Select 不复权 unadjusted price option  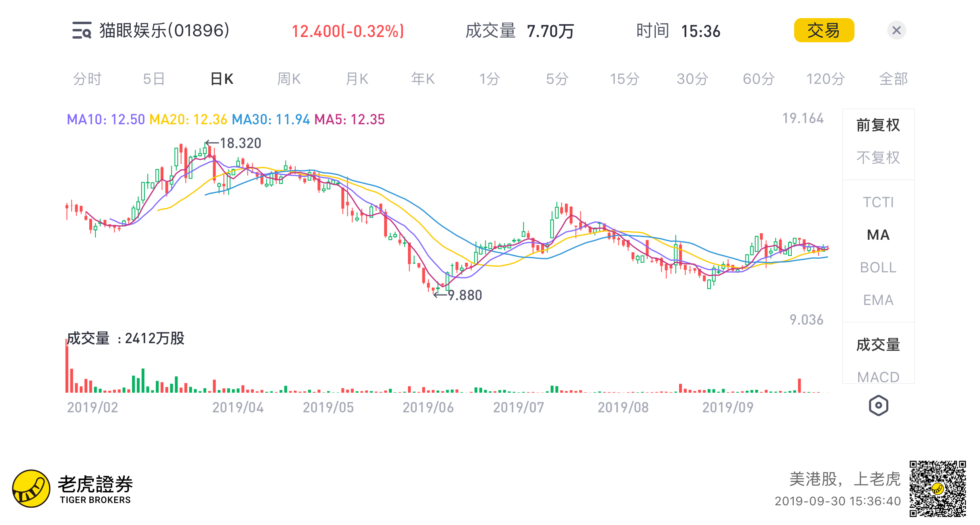point(878,158)
